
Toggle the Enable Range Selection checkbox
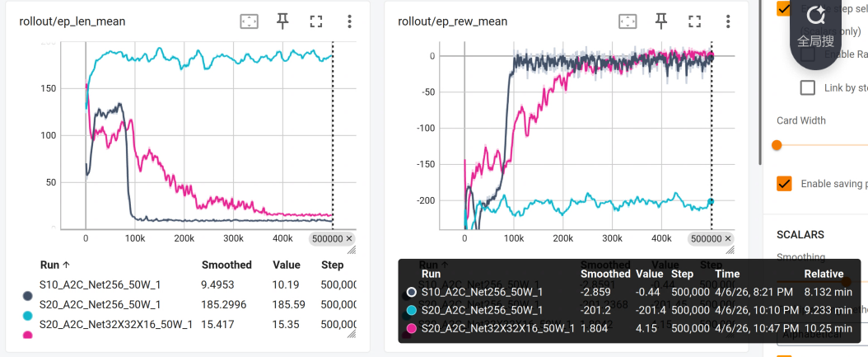808,54
